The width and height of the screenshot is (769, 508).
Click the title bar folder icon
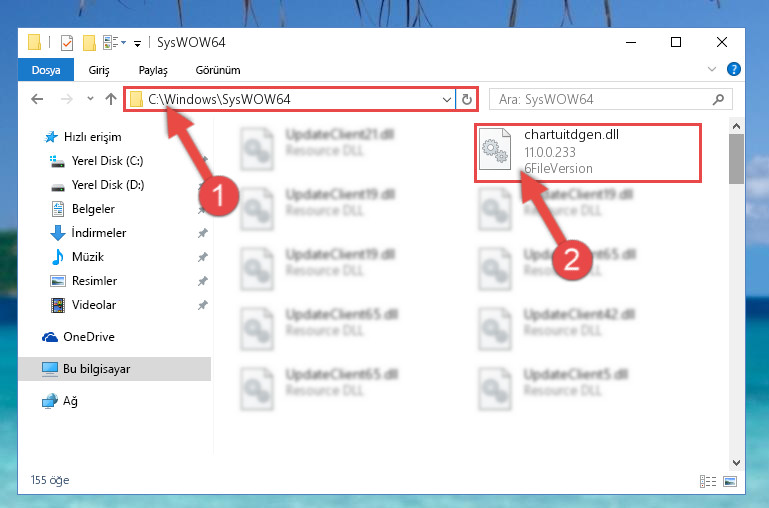(34, 42)
